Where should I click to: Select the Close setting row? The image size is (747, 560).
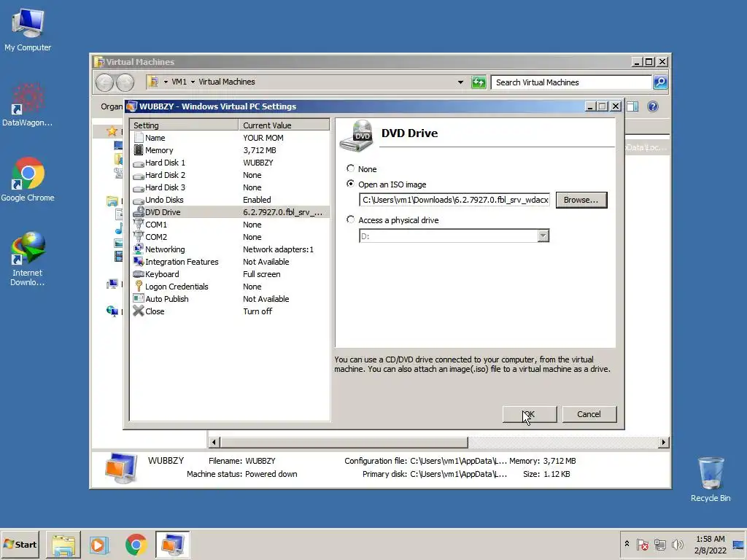(x=229, y=311)
